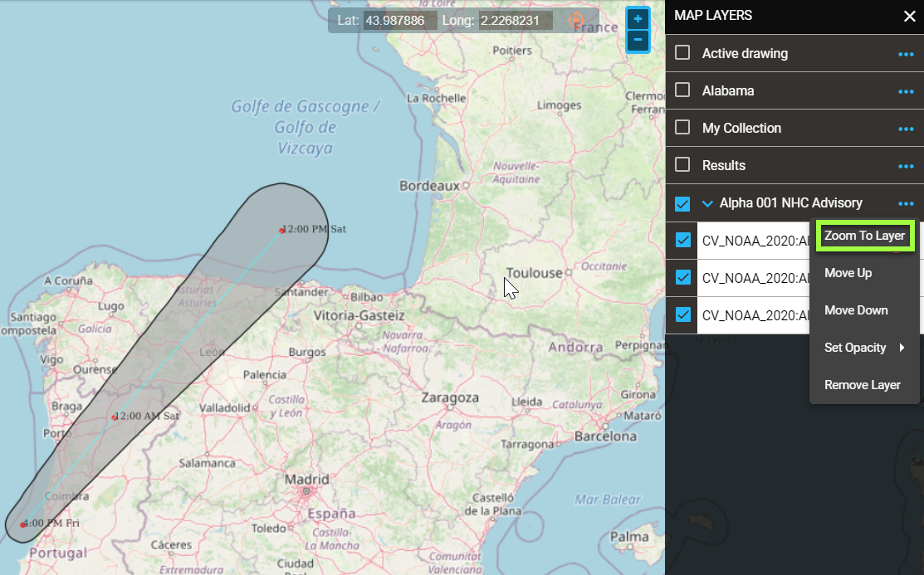The width and height of the screenshot is (924, 575).
Task: Choose Move Down in the layer menu
Action: coord(856,310)
